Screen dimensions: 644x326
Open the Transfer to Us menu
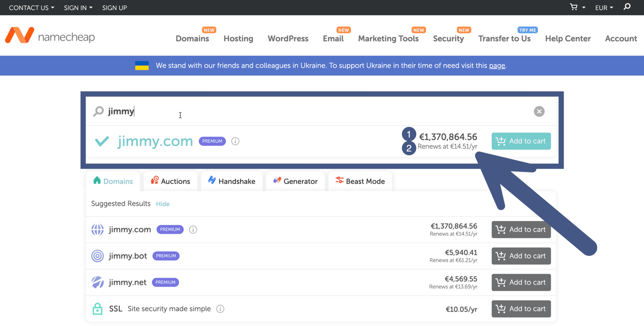pos(504,39)
